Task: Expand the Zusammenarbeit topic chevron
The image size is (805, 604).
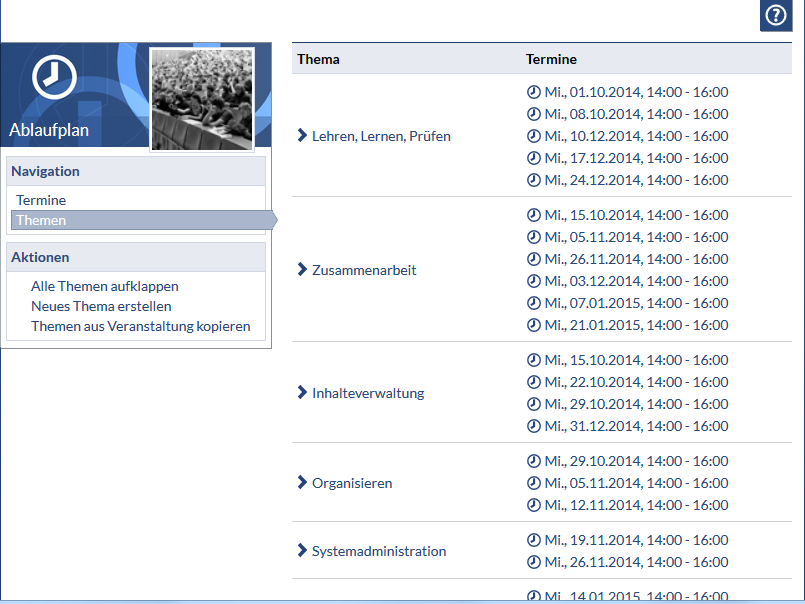Action: pos(303,269)
